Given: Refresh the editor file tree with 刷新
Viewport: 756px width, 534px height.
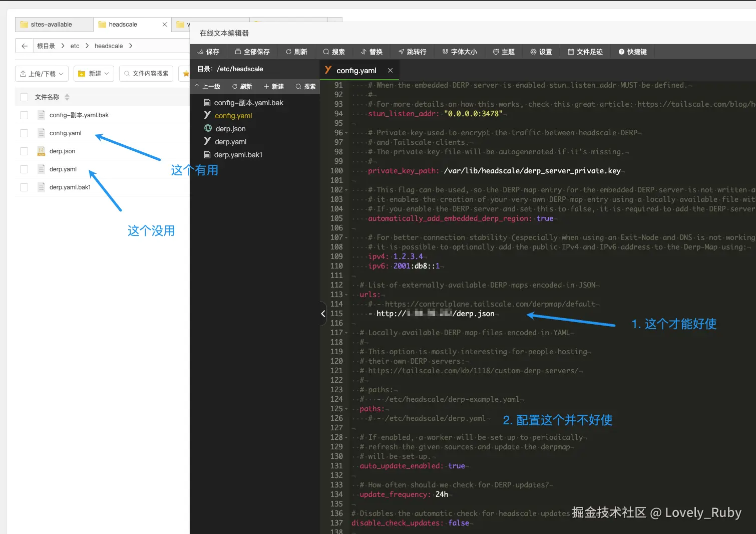Looking at the screenshot, I should pos(242,86).
